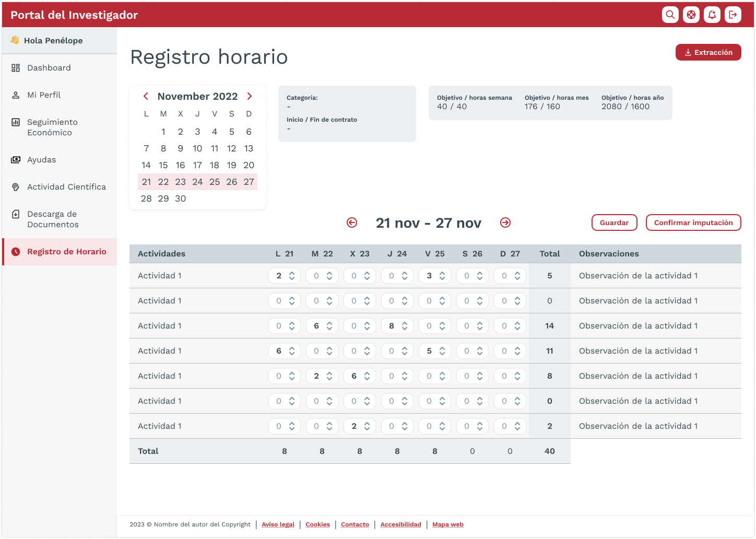Open the Aviso legal footer link

278,524
